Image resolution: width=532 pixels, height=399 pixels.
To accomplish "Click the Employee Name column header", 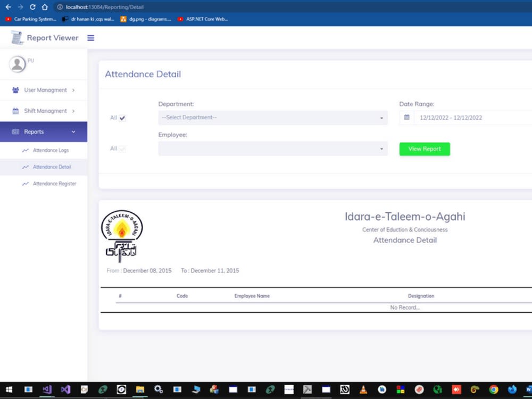I will point(252,296).
